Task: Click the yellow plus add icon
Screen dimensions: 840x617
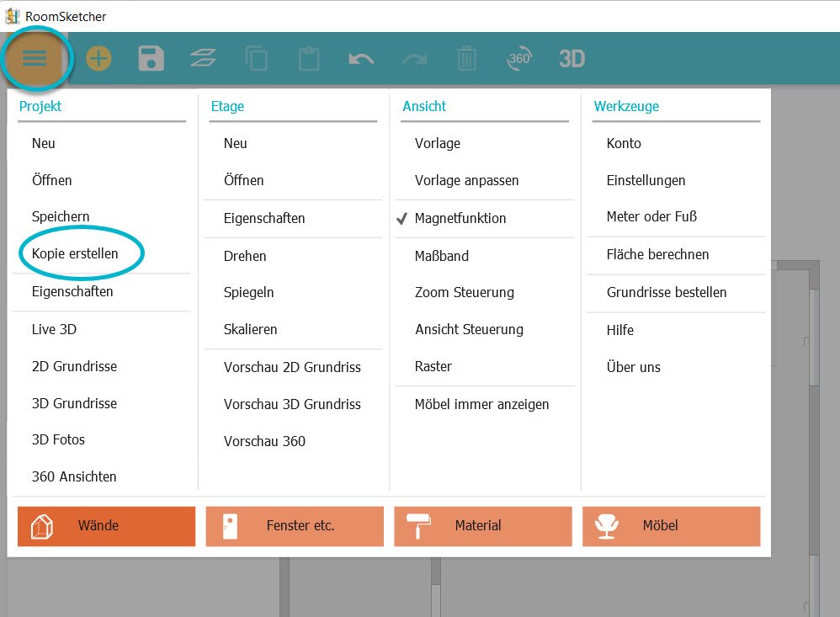Action: click(x=98, y=58)
